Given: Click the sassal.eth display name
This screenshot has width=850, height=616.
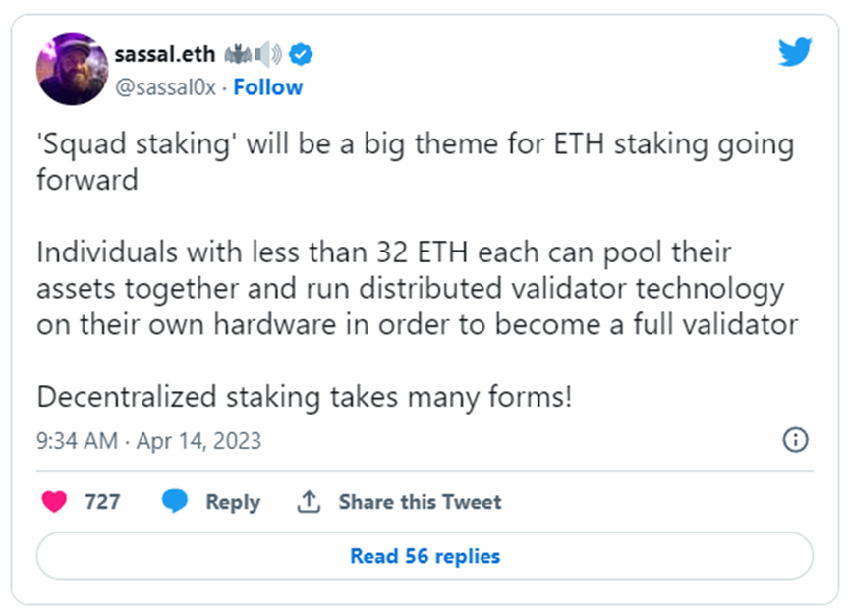Looking at the screenshot, I should click(x=165, y=54).
